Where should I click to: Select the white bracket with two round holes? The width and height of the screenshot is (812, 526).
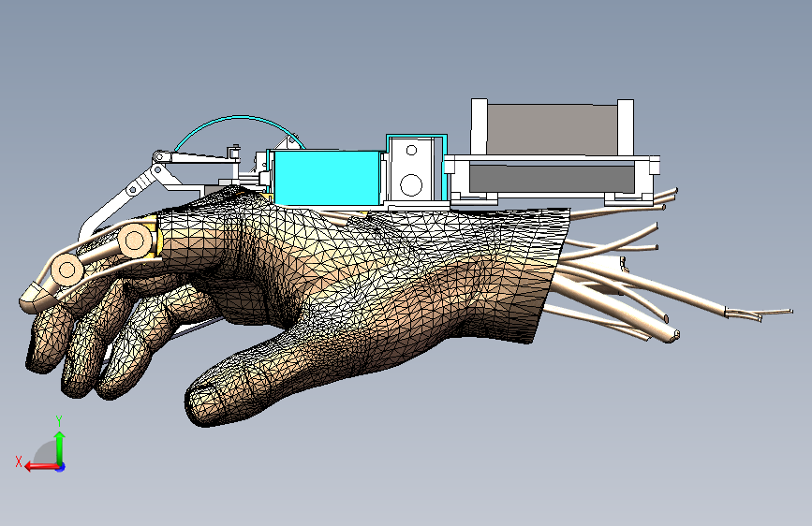click(412, 168)
